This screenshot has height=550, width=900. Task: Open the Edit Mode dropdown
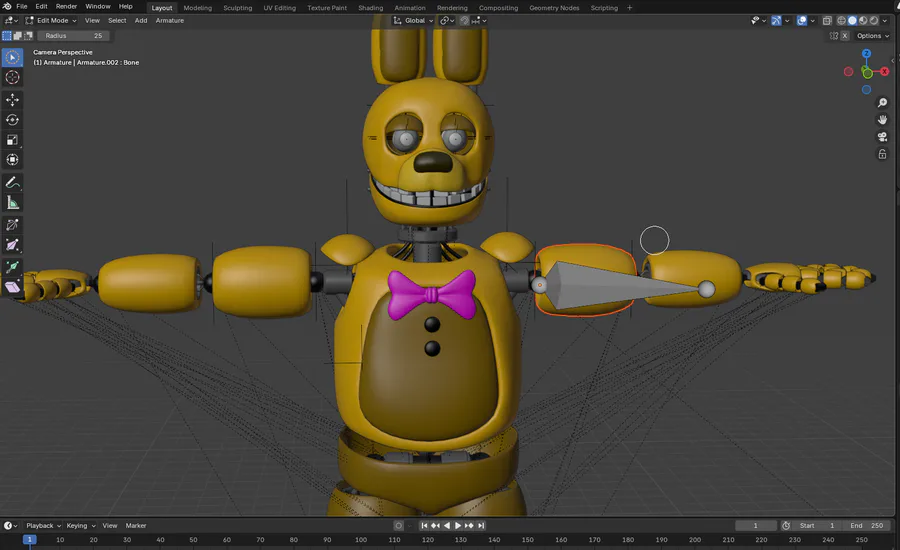click(51, 21)
